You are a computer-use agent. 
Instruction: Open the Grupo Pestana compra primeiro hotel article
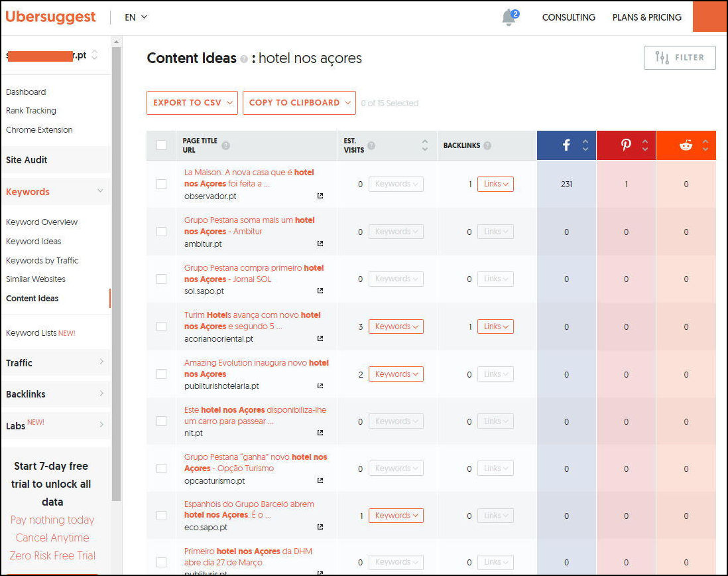pyautogui.click(x=254, y=273)
